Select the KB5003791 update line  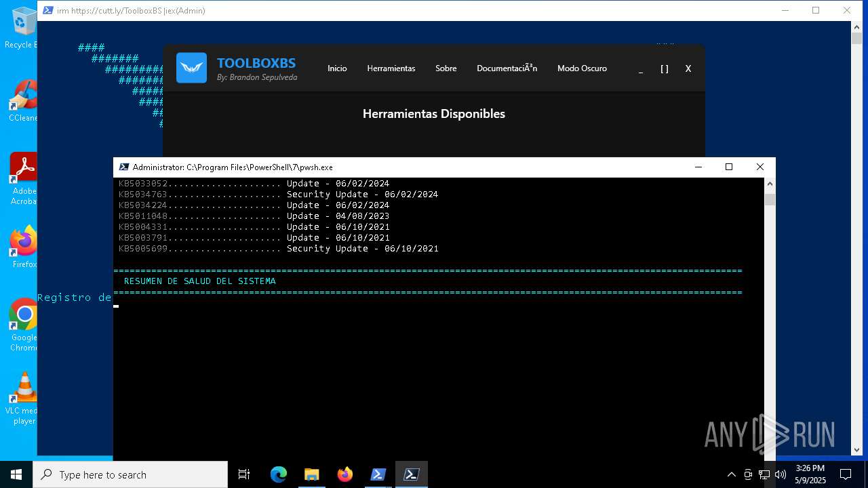pyautogui.click(x=254, y=238)
